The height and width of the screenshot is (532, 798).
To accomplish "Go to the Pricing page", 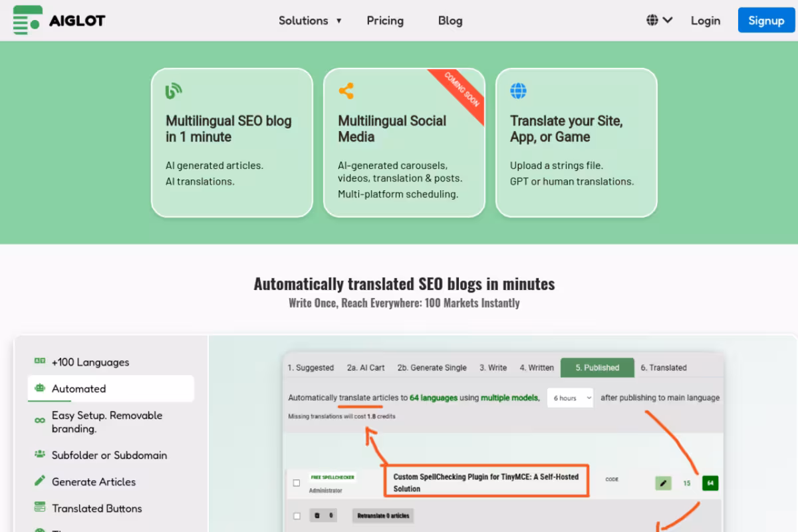I will [x=385, y=20].
